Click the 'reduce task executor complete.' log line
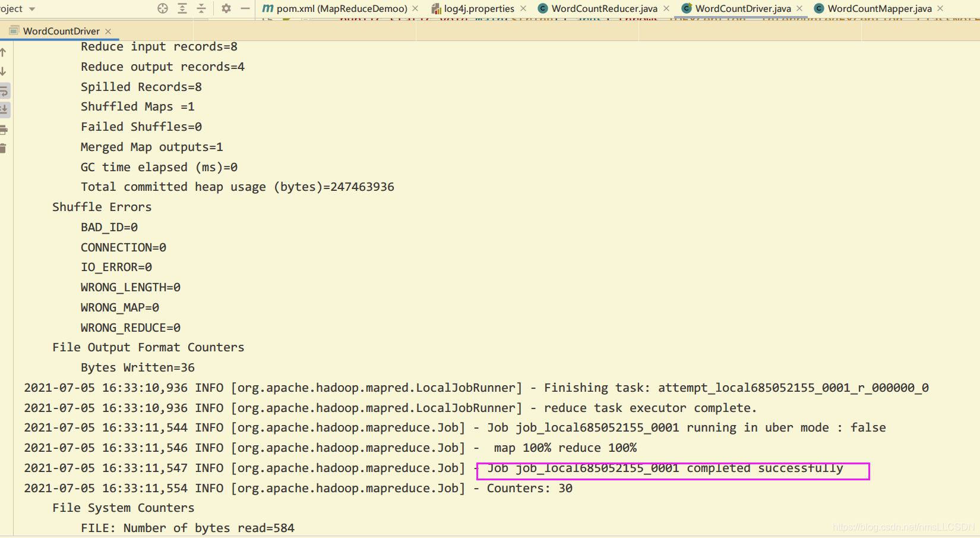 pos(391,408)
